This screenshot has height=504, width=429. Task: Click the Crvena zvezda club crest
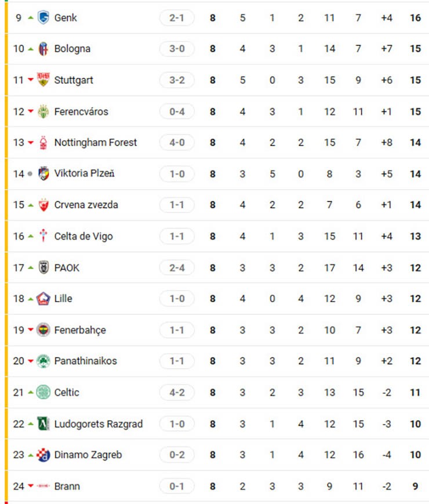(44, 205)
